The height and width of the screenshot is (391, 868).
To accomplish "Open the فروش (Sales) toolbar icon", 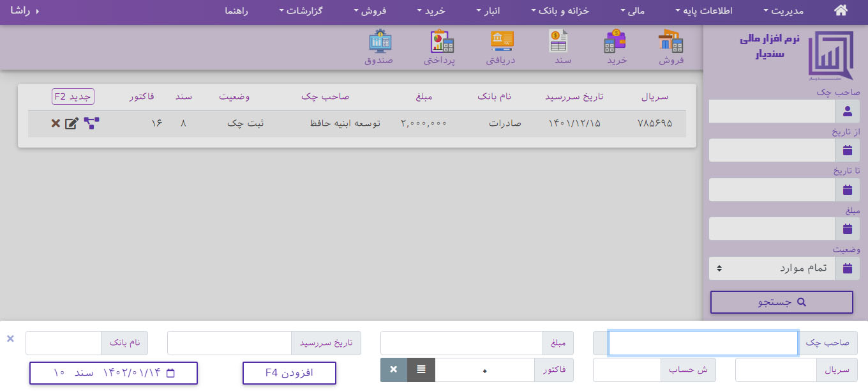I will (671, 47).
